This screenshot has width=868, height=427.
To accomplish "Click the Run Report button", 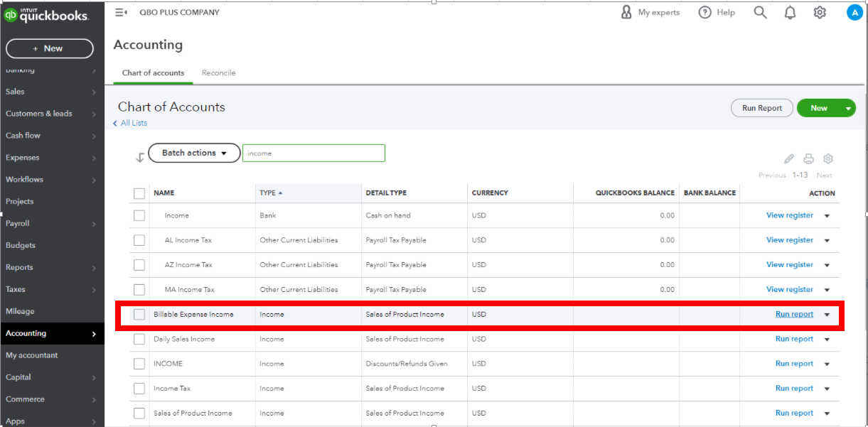I will [x=761, y=108].
